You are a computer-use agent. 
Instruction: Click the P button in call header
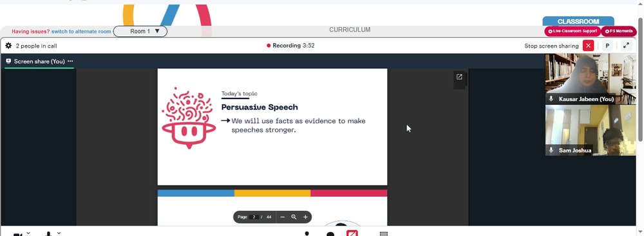tap(607, 46)
